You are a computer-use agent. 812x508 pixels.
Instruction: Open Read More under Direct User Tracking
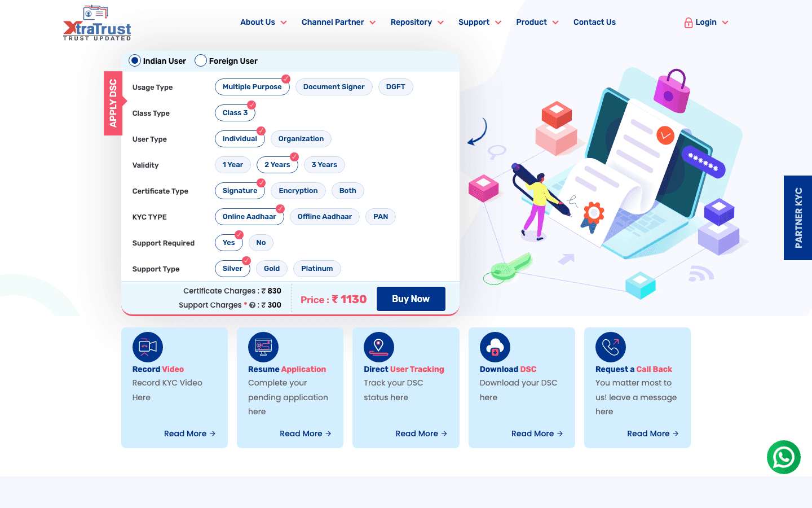click(421, 433)
